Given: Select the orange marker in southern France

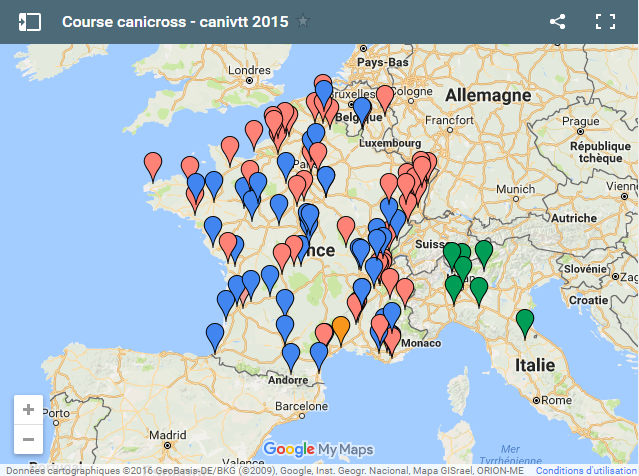Looking at the screenshot, I should (341, 327).
